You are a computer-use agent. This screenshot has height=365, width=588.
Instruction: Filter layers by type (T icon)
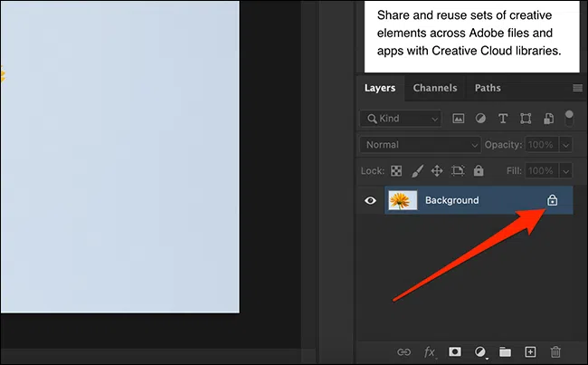tap(503, 119)
